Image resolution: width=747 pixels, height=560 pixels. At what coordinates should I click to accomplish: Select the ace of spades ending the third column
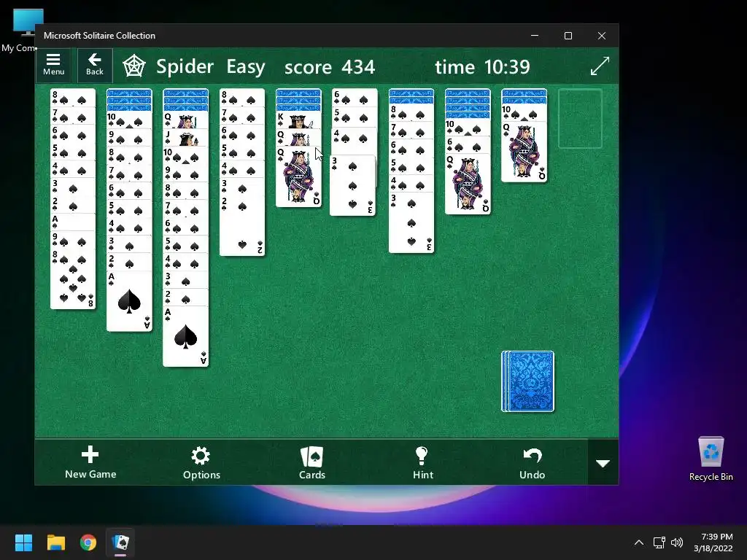(x=185, y=336)
